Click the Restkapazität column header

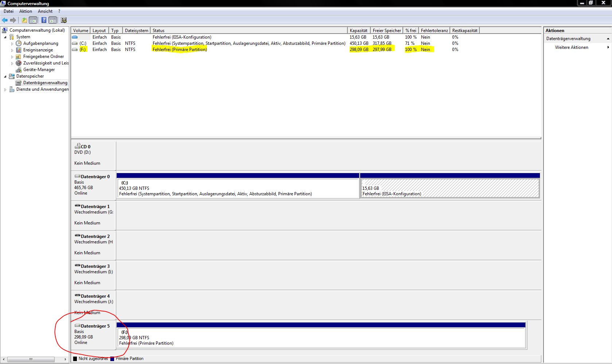(465, 31)
